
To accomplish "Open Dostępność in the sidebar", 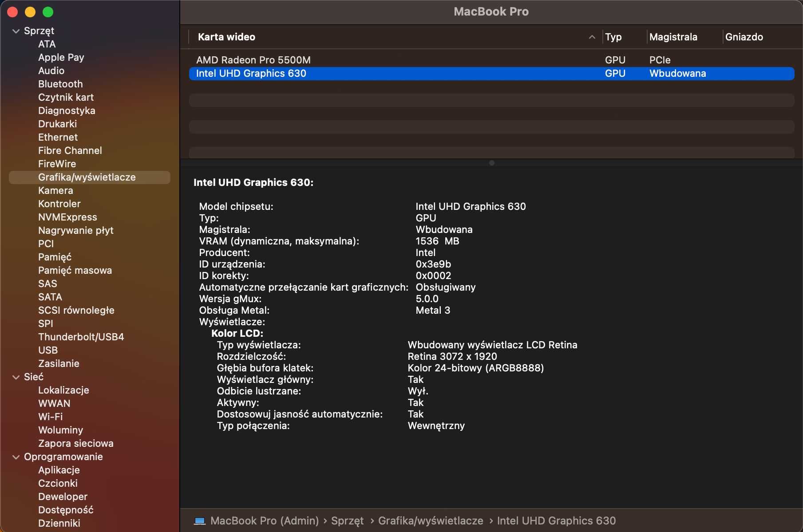I will (x=66, y=510).
